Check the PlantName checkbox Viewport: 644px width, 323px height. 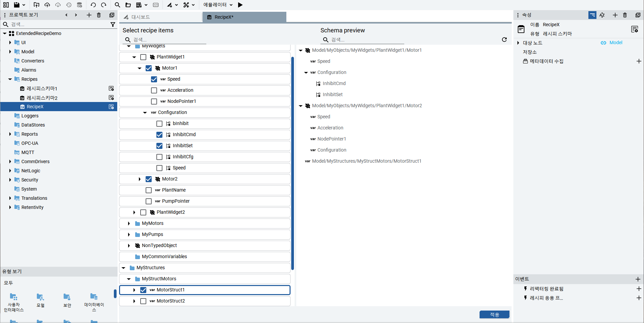[149, 190]
